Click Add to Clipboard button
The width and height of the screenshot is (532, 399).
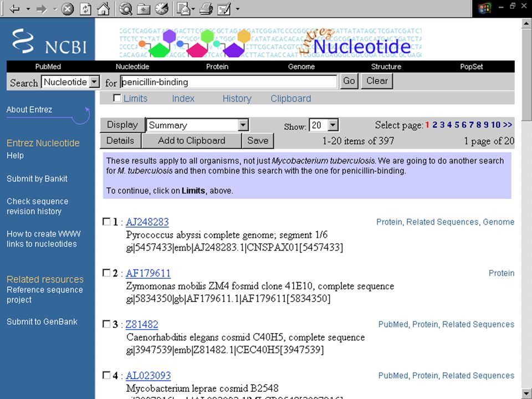(192, 140)
